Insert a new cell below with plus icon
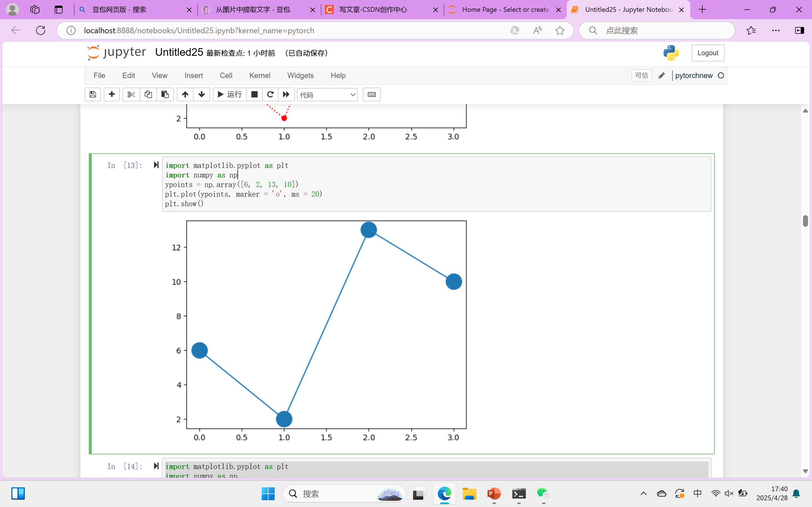The width and height of the screenshot is (812, 507). click(112, 95)
